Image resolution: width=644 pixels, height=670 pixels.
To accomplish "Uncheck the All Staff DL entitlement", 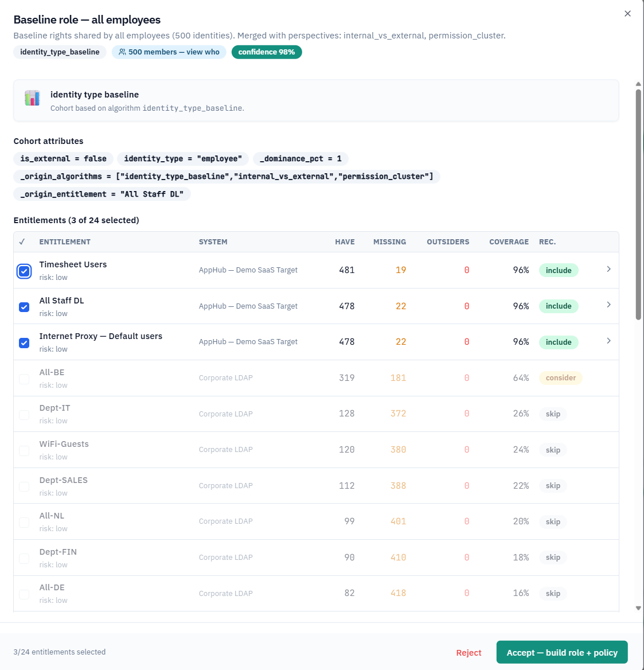I will coord(24,307).
